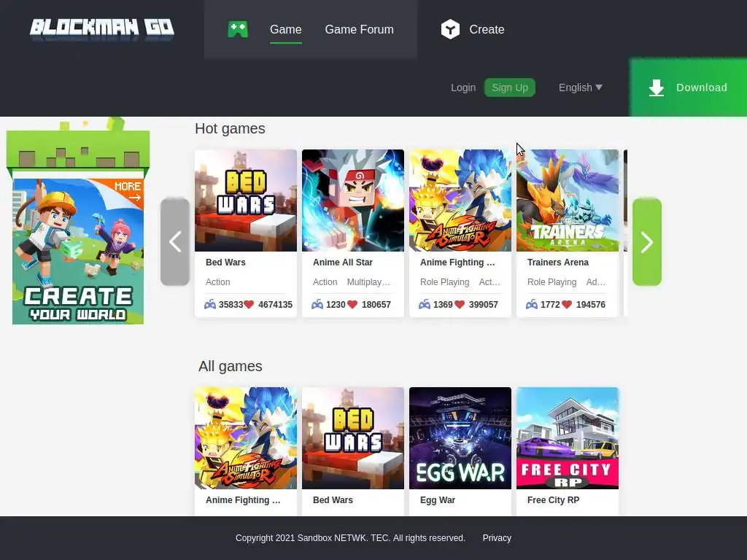The width and height of the screenshot is (747, 560).
Task: Click Bed Wars title in All games
Action: [333, 500]
